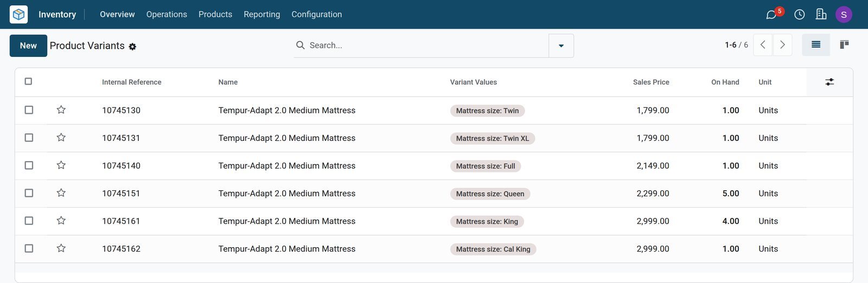Check the row for 10745140

coord(29,165)
